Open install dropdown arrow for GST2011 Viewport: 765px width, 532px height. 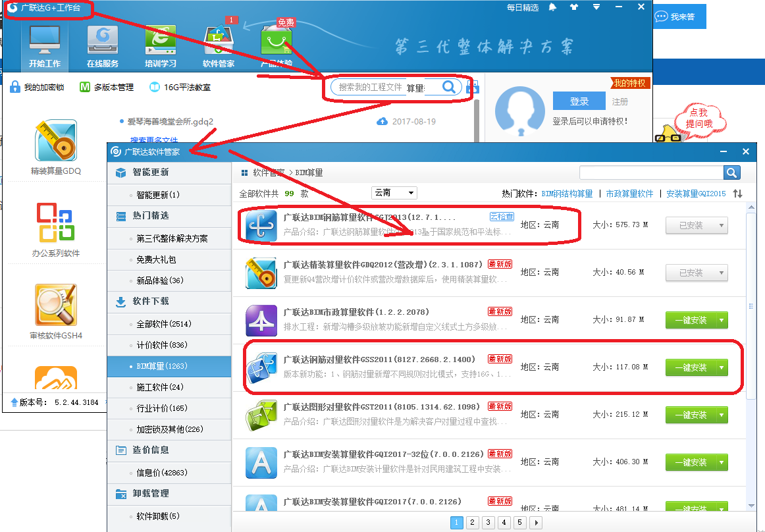click(x=721, y=415)
